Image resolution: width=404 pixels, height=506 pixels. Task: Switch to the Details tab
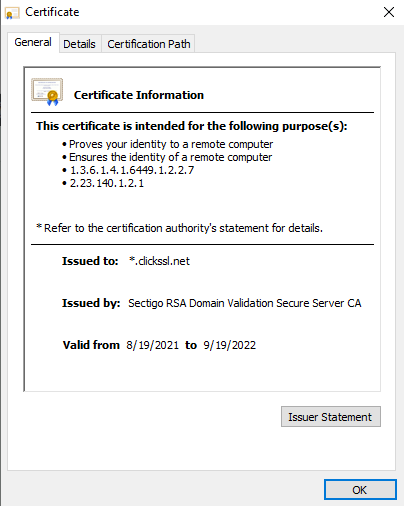coord(79,44)
